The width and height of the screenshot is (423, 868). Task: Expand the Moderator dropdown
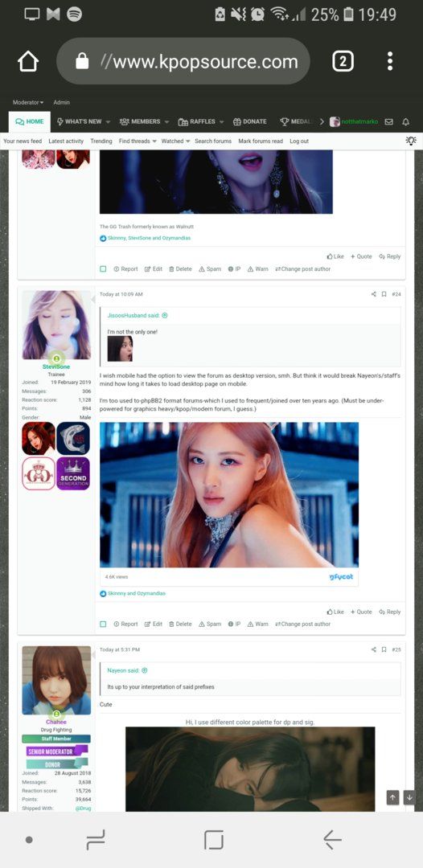(x=28, y=102)
